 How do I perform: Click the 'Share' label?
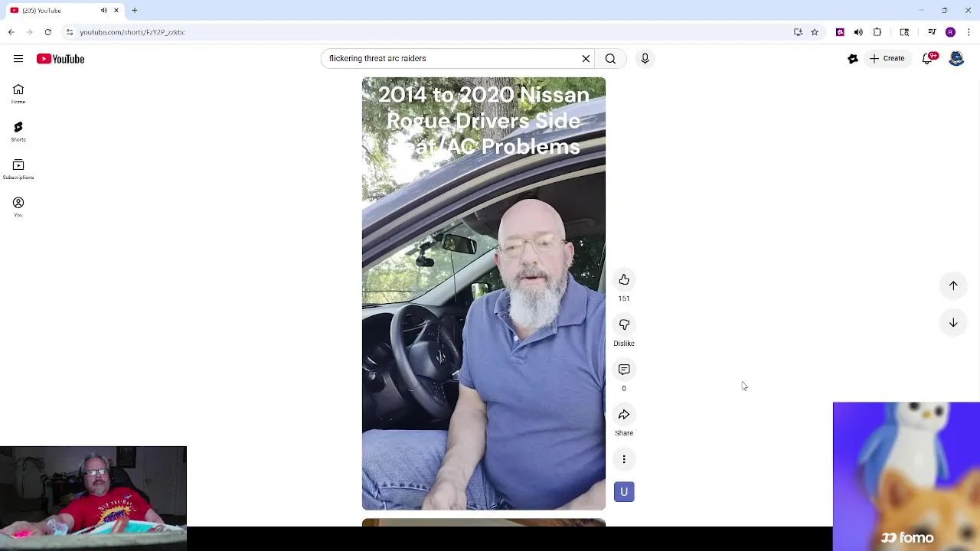pyautogui.click(x=624, y=433)
